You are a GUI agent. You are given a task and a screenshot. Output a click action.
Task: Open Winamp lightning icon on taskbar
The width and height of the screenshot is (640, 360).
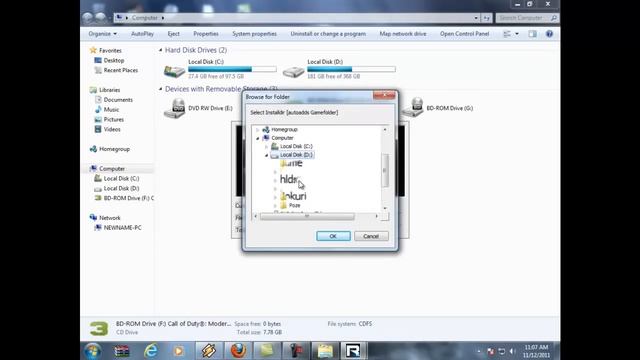(209, 351)
